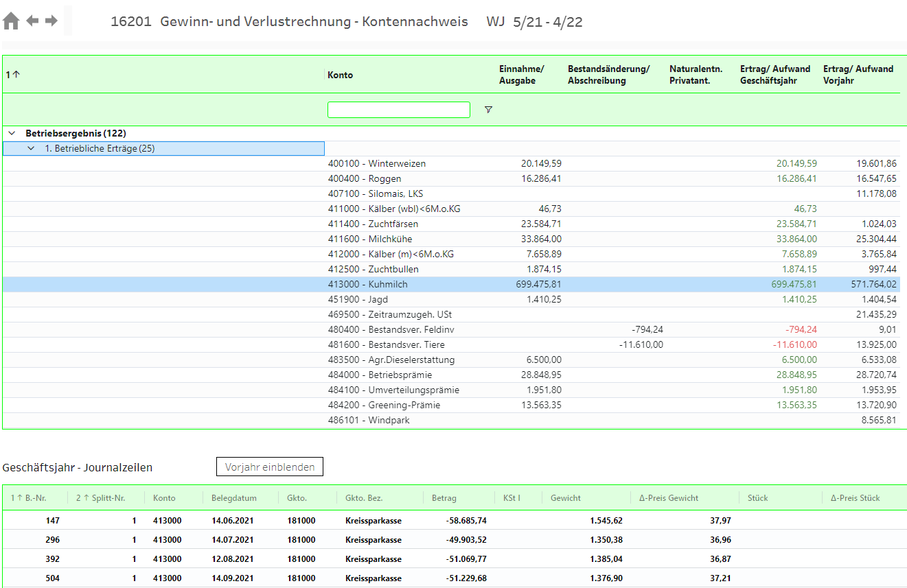Collapse the 1. Betriebliche Erträge (25) node
Viewport: 907px width, 588px height.
(31, 148)
